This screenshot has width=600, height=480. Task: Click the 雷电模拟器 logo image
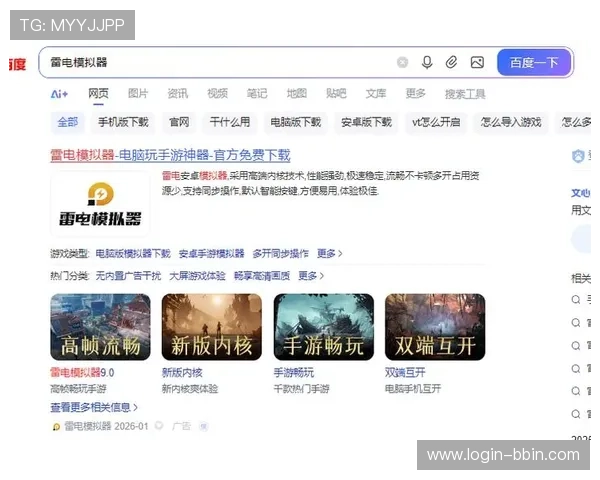[x=100, y=204]
